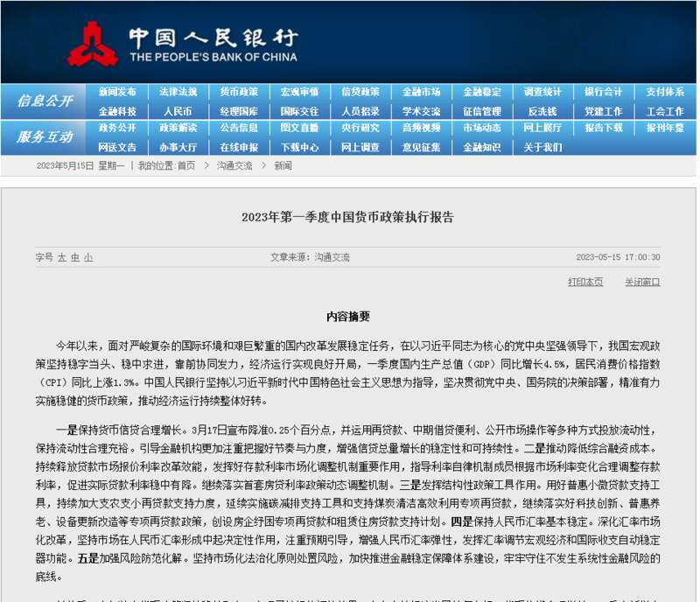The image size is (700, 602).
Task: Select 党建工作 in the navigation
Action: coord(603,111)
